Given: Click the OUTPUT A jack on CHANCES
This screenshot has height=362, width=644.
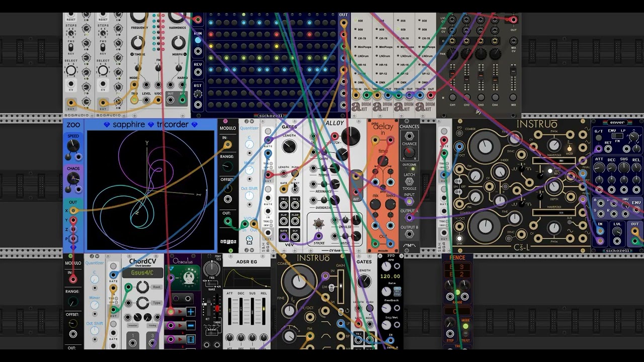Looking at the screenshot, I should [409, 218].
